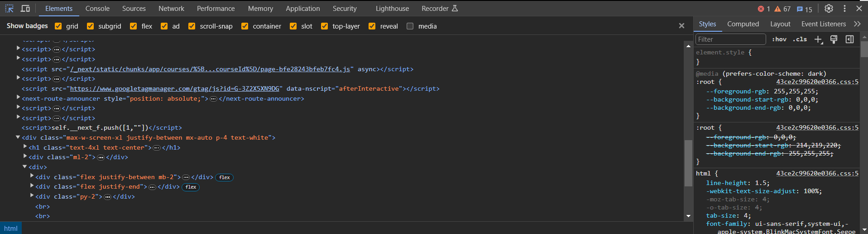868x234 pixels.
Task: Click the Styles Filter input field
Action: point(730,39)
